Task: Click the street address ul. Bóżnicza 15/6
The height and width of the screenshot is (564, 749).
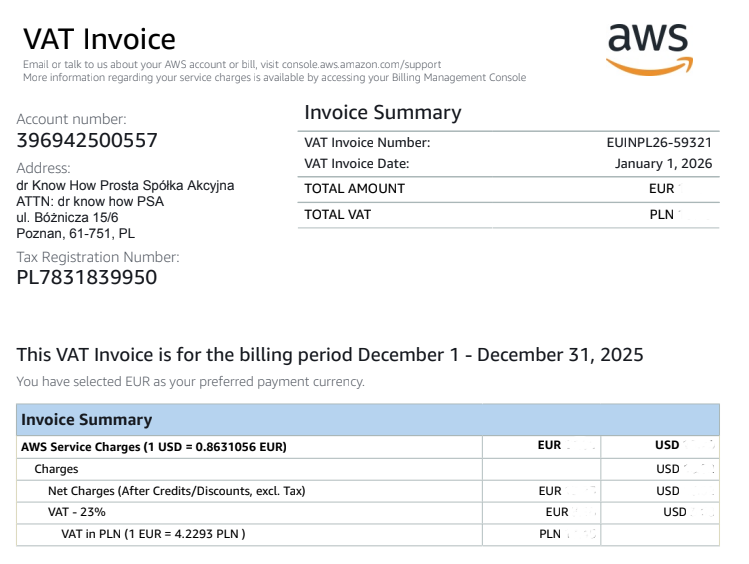Action: [67, 217]
